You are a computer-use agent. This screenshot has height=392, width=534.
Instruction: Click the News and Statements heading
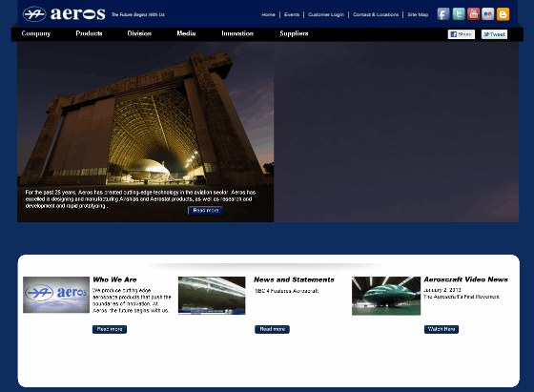tap(294, 279)
